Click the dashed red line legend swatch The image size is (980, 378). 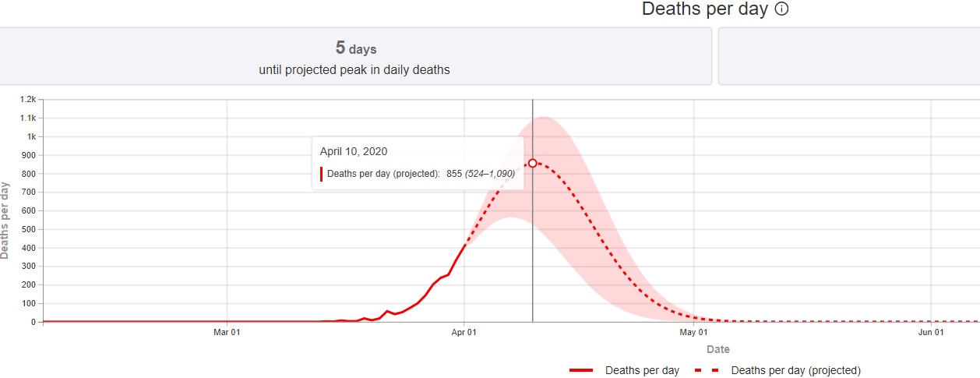[x=707, y=370]
